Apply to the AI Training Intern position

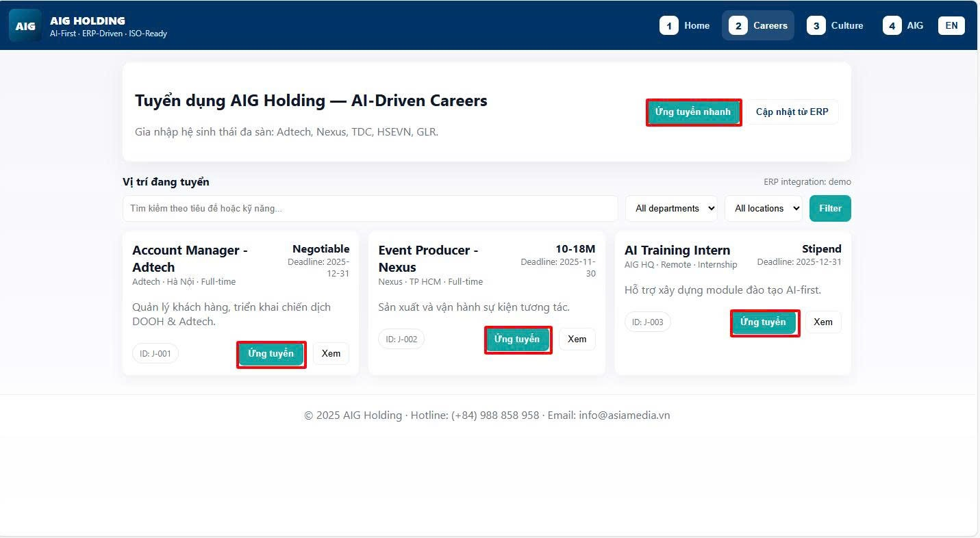point(764,322)
